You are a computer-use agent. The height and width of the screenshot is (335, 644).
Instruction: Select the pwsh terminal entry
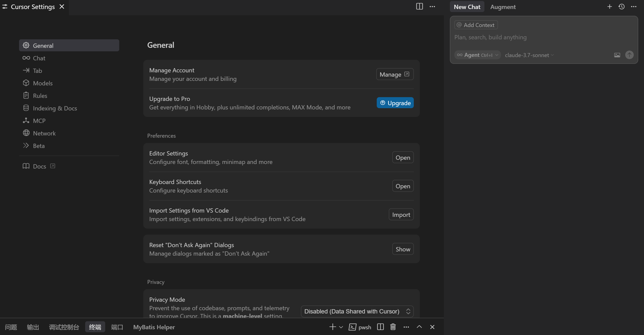coord(360,327)
